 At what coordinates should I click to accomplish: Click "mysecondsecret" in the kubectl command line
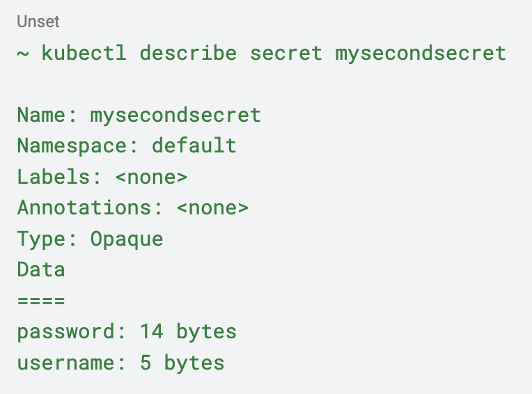(x=421, y=53)
